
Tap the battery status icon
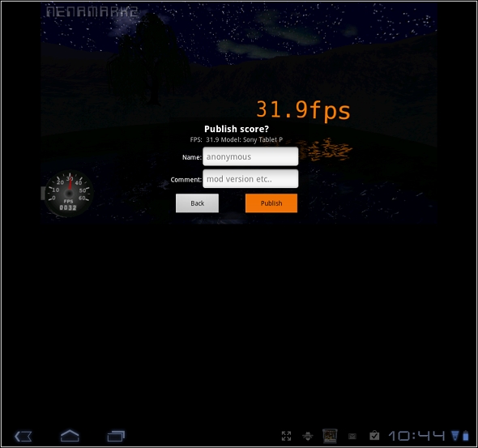pyautogui.click(x=466, y=436)
